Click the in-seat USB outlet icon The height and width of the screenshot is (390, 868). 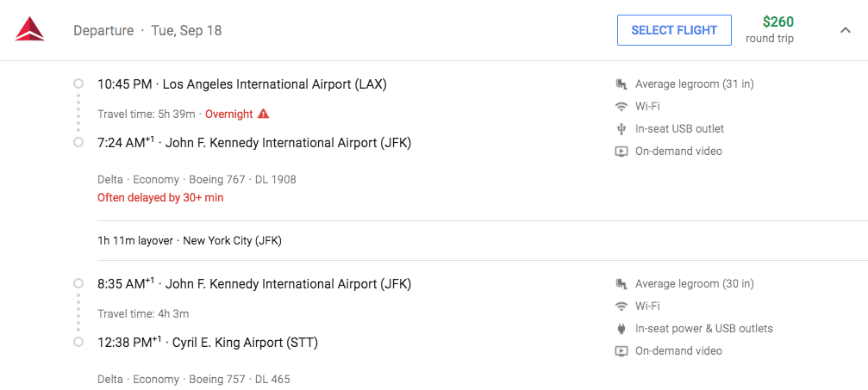[x=621, y=129]
